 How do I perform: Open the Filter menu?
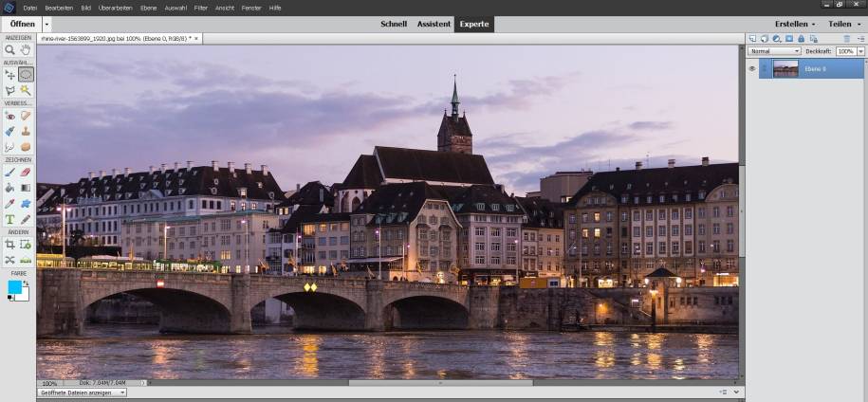[x=200, y=7]
